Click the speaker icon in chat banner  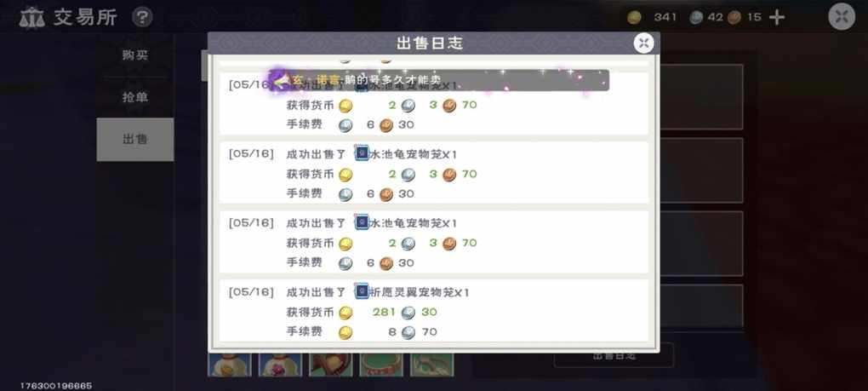coord(281,81)
